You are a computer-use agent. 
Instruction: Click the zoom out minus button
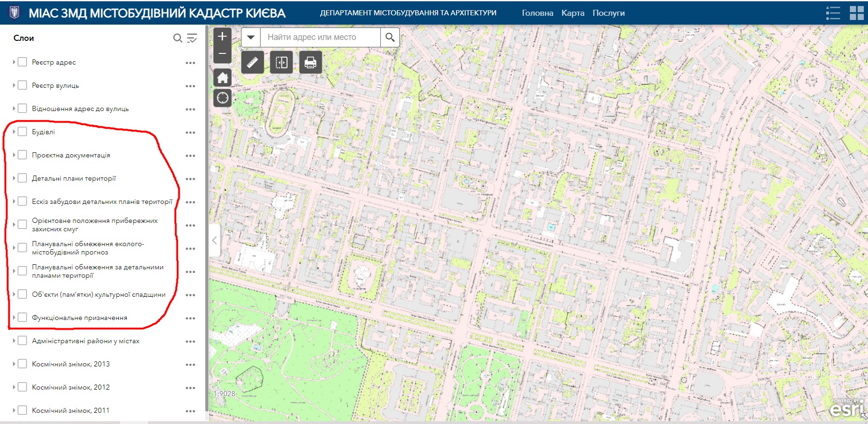(222, 54)
